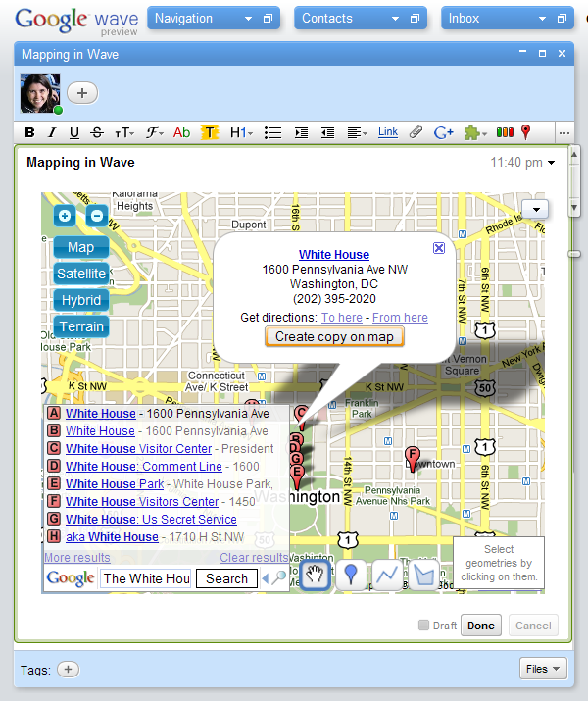Open the font family menu

155,132
